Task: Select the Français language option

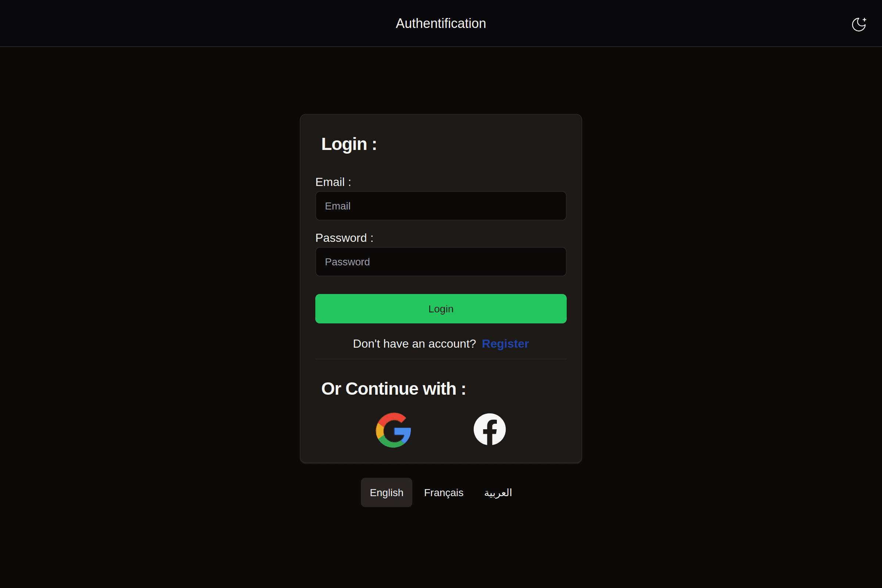Action: click(x=444, y=493)
